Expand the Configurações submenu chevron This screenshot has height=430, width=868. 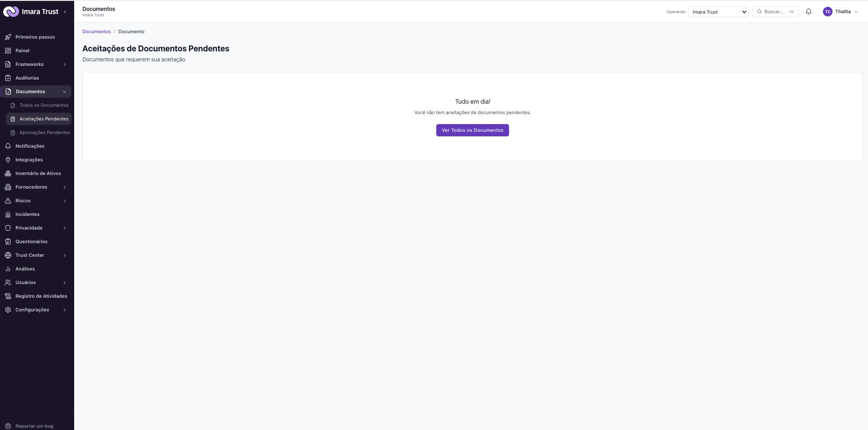click(65, 310)
